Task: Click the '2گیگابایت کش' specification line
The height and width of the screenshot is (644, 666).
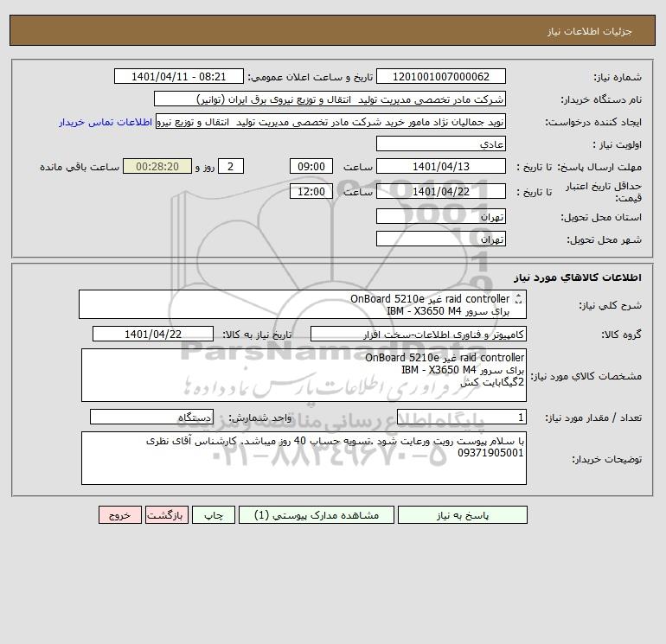Action: coord(492,381)
